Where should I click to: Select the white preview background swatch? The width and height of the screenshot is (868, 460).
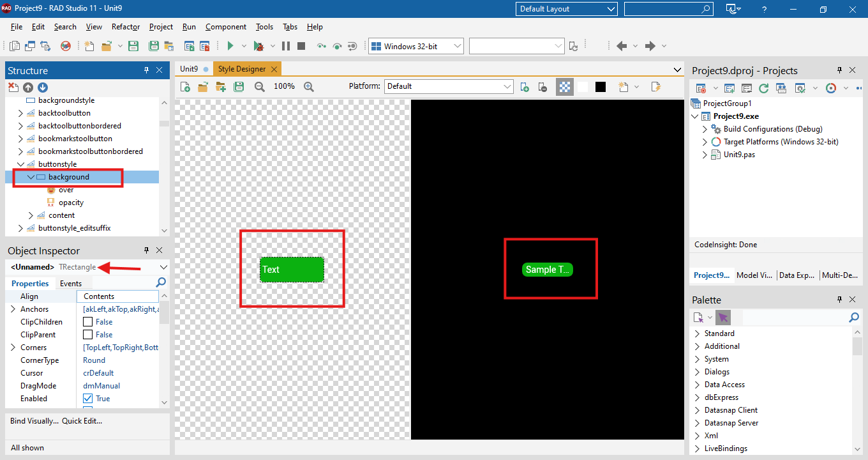coord(583,87)
